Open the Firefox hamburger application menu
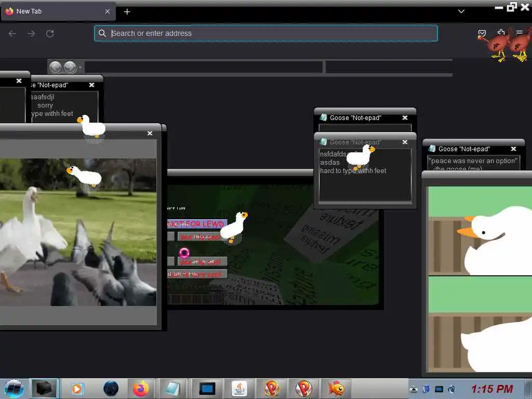Image resolution: width=532 pixels, height=399 pixels. pos(519,33)
